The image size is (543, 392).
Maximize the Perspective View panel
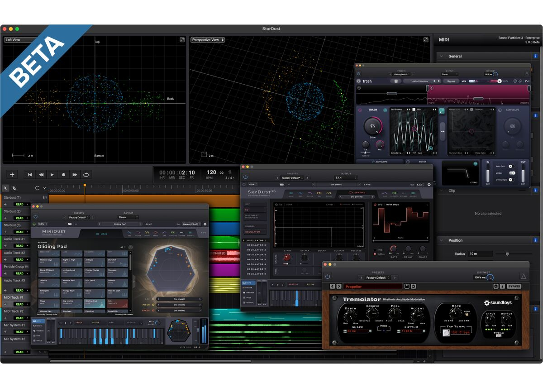tap(426, 40)
